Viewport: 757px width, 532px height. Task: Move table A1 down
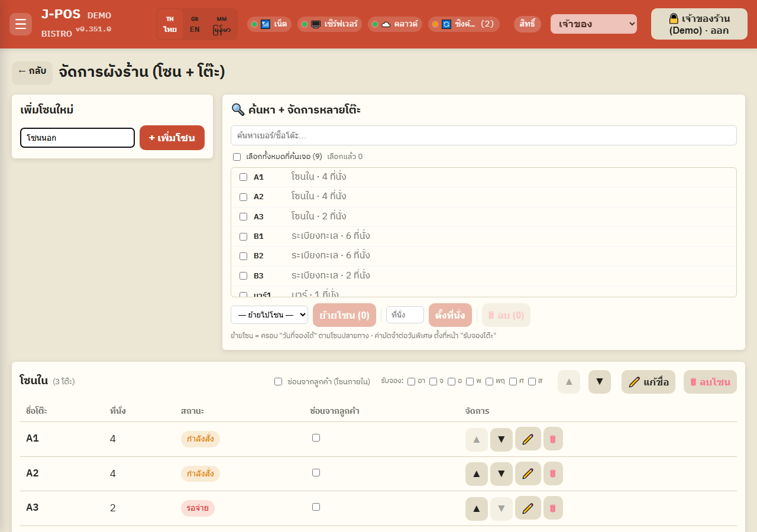point(502,439)
